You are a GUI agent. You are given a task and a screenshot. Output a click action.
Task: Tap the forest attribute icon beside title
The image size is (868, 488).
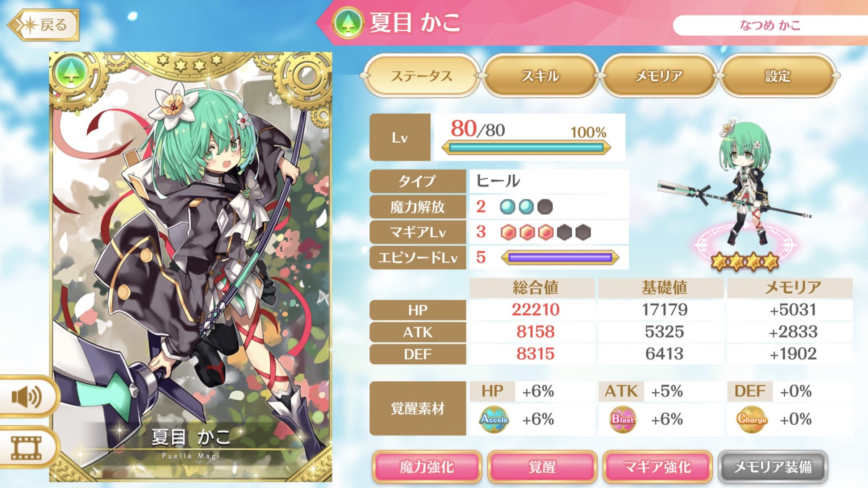point(348,23)
